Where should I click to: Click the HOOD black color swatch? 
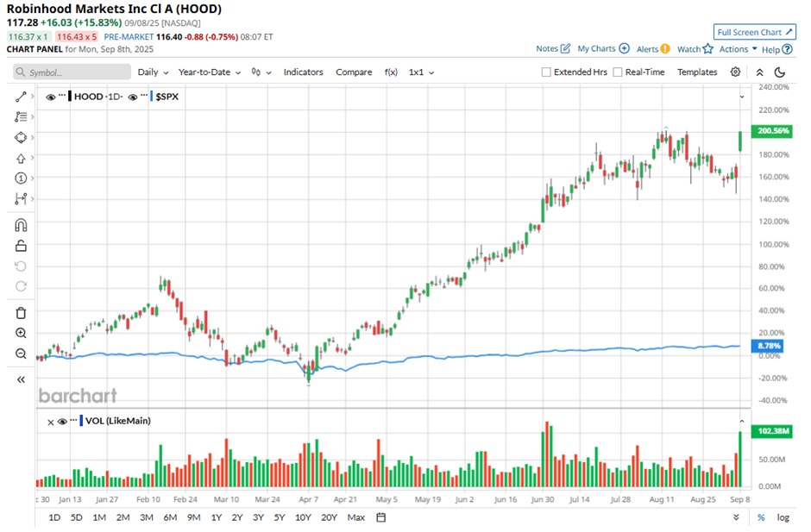pyautogui.click(x=70, y=97)
